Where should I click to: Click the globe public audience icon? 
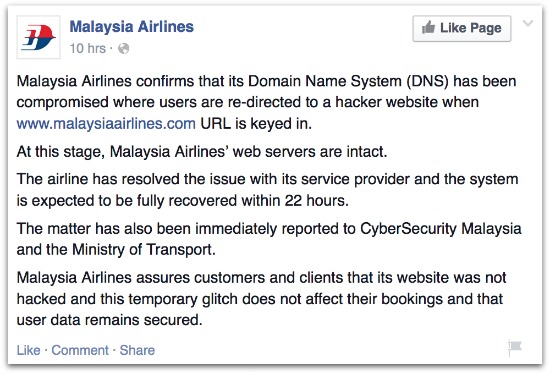(123, 48)
